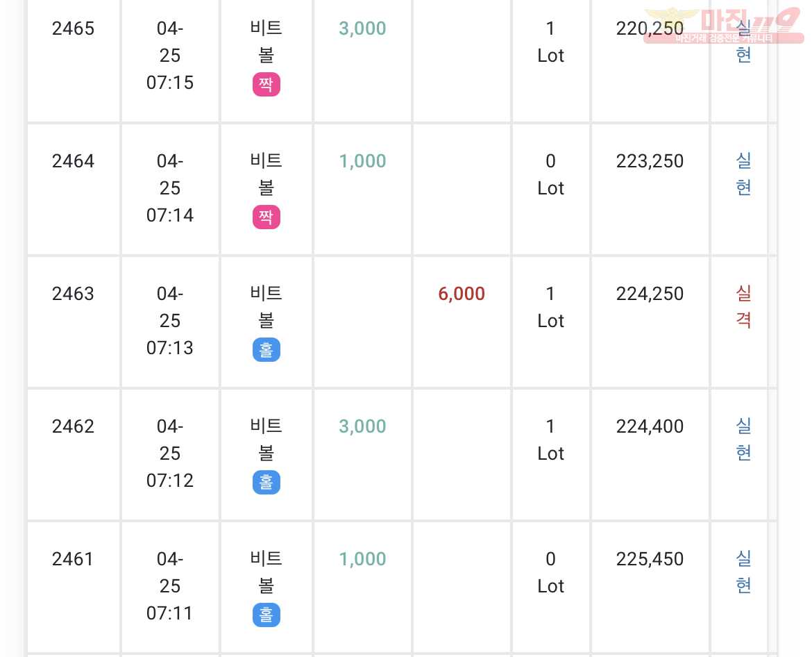Open the 실현 status in row 2464
The width and height of the screenshot is (812, 657).
tap(744, 174)
